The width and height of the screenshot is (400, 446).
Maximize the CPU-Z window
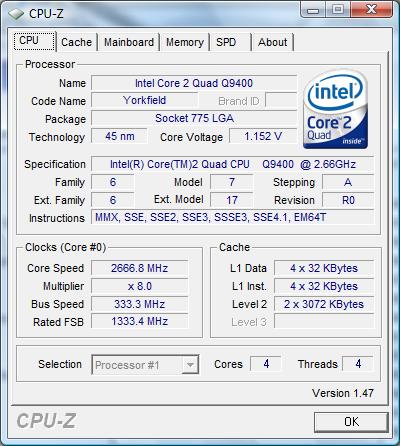click(337, 10)
